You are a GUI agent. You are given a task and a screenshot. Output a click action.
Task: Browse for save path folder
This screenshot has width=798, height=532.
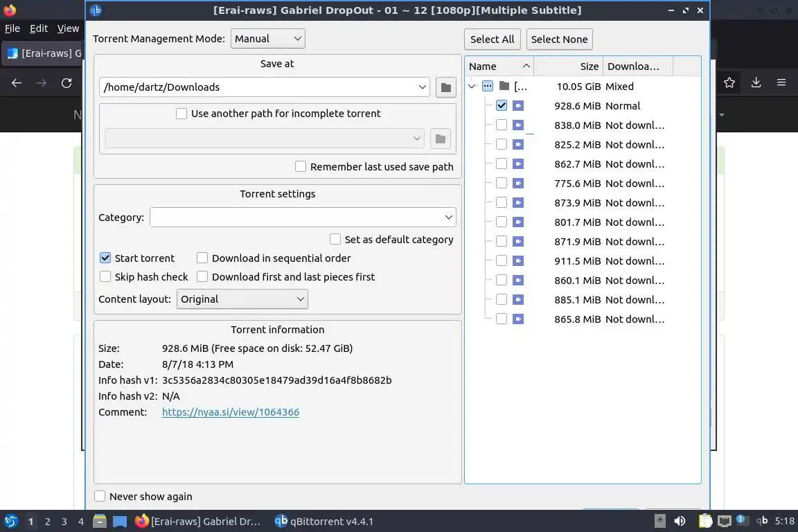pos(446,87)
